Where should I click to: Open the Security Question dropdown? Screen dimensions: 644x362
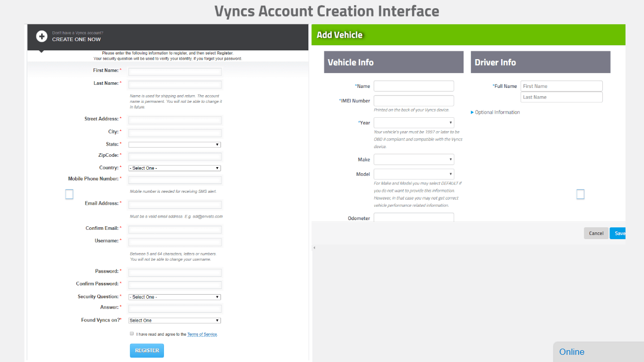point(175,297)
